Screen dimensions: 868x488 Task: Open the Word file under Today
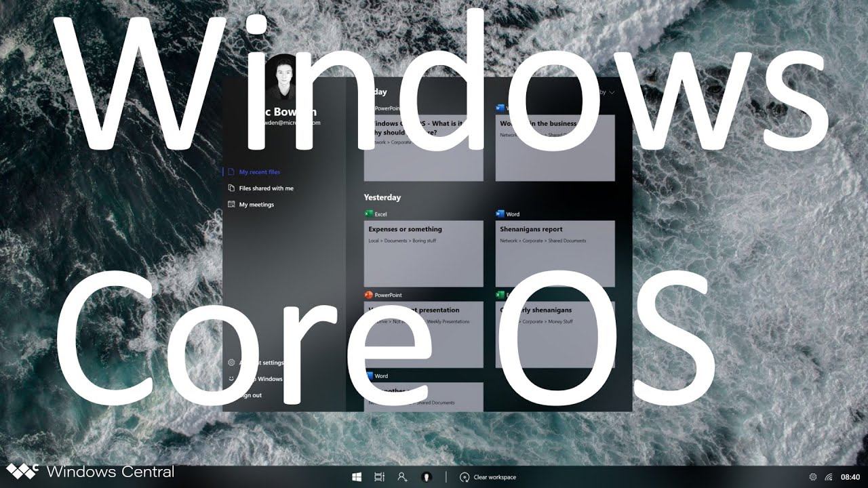tap(555, 148)
